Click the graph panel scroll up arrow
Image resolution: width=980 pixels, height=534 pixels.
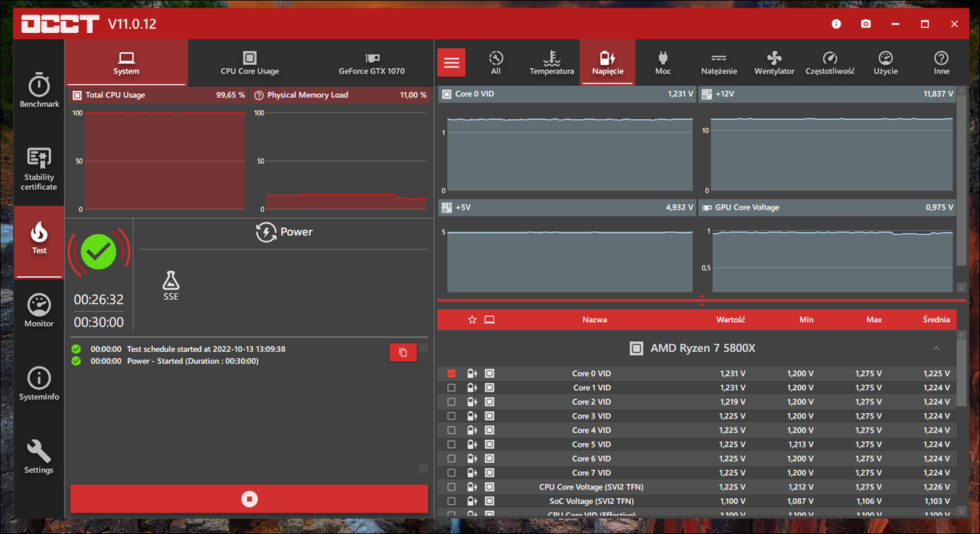click(x=962, y=93)
